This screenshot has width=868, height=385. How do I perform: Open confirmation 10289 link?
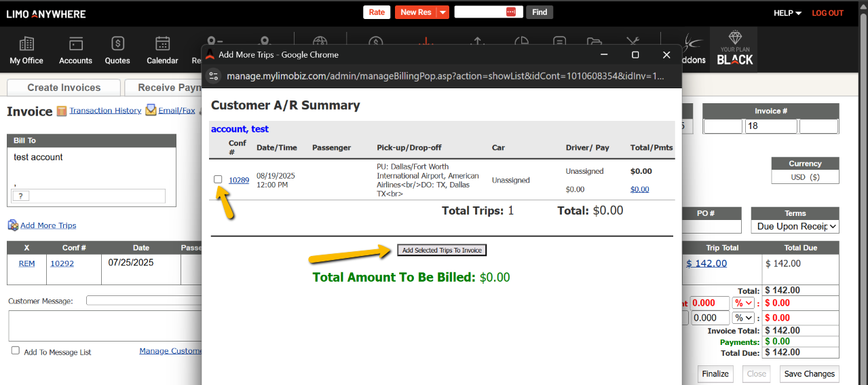coord(239,180)
